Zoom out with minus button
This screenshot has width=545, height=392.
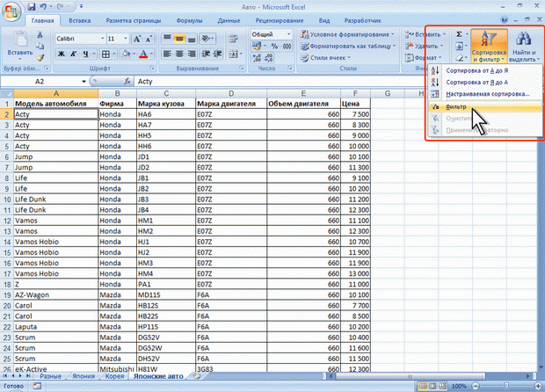[476, 386]
